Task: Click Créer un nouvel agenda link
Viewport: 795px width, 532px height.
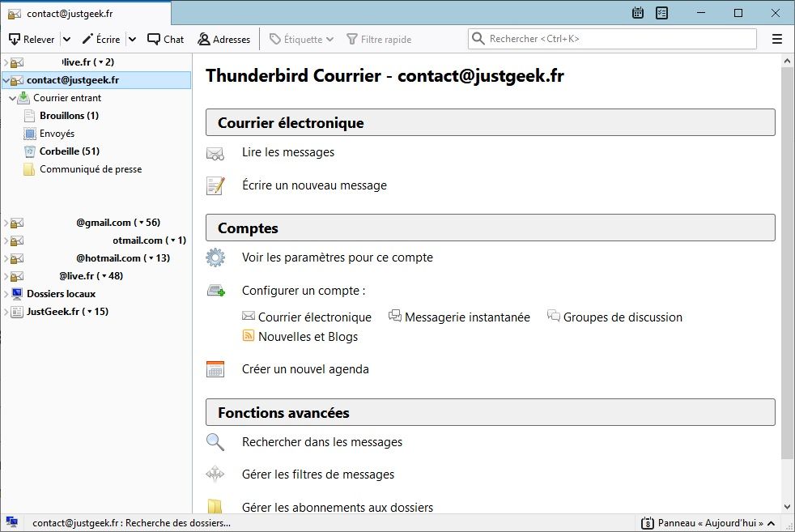Action: (x=305, y=369)
